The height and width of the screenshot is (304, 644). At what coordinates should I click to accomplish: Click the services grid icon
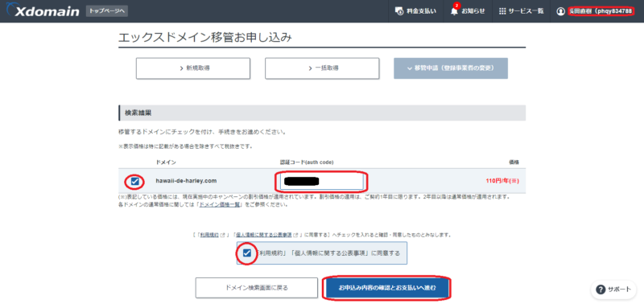click(502, 11)
